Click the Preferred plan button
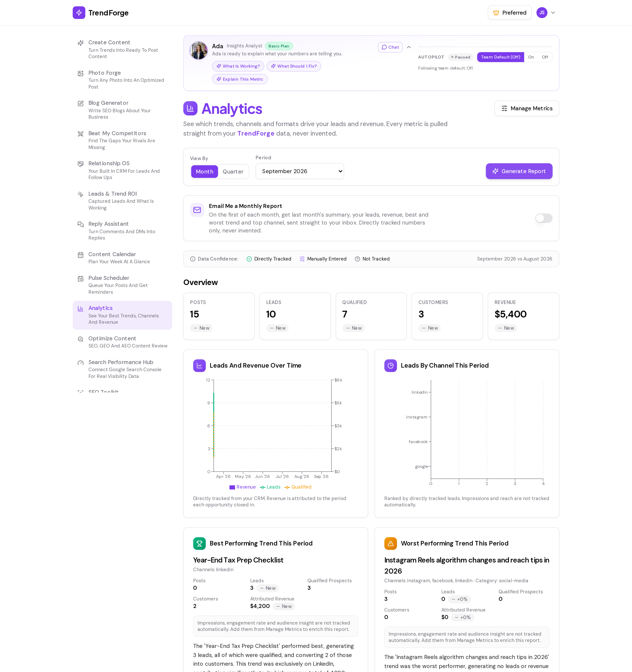632x672 pixels. click(x=509, y=13)
